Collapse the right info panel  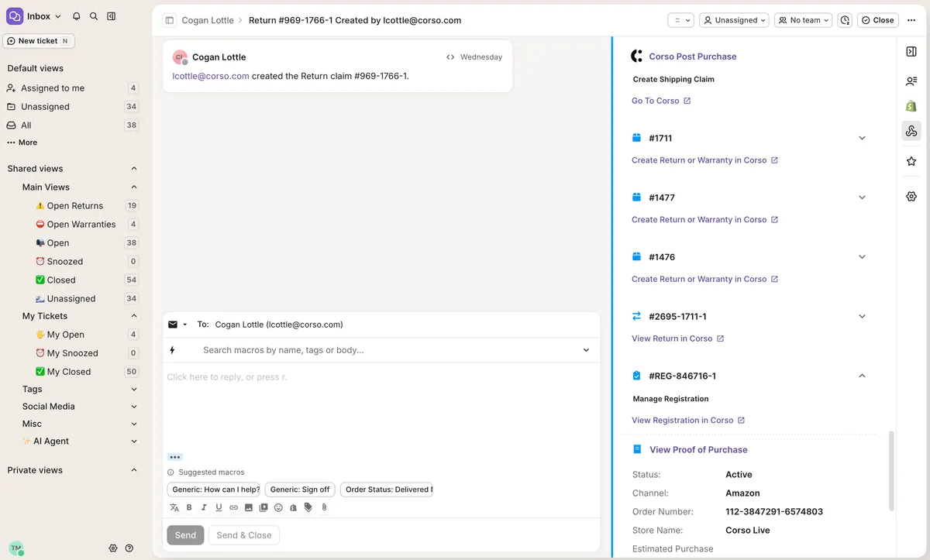911,51
